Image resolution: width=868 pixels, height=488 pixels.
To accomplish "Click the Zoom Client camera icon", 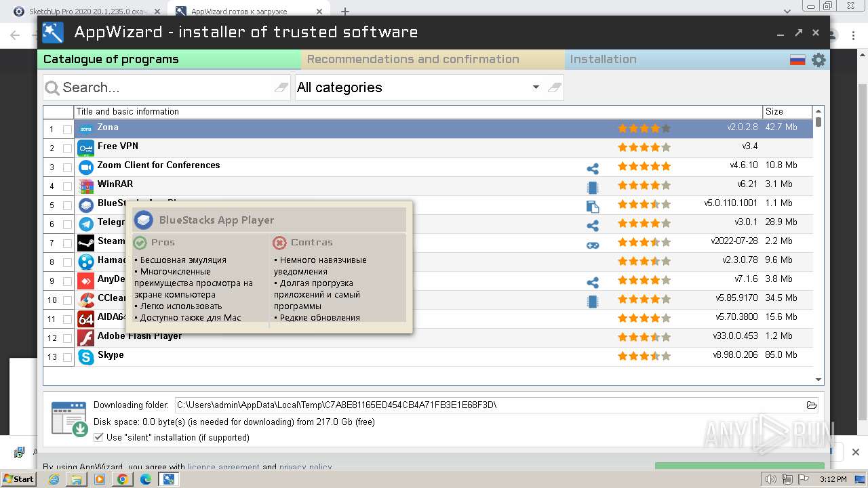I will coord(85,167).
